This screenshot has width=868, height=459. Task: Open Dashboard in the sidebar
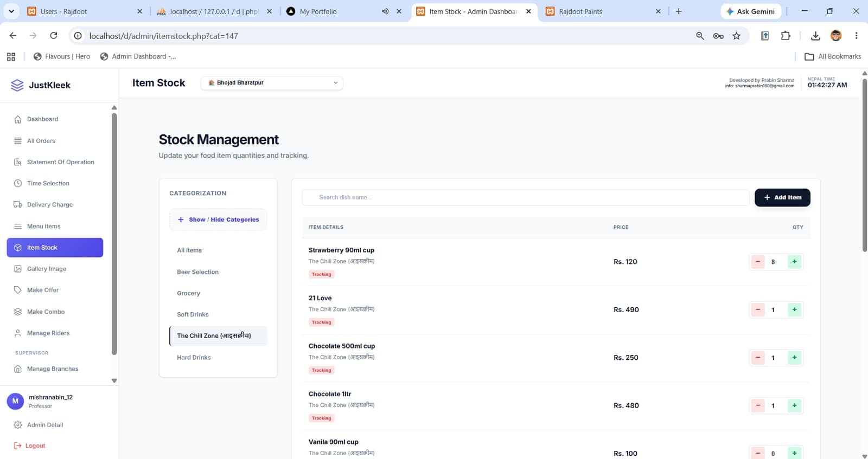(55, 119)
